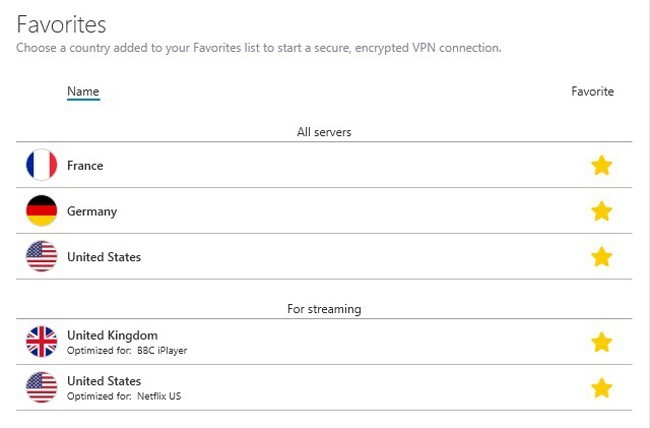Select the US flag under All servers
This screenshot has height=428, width=650.
click(x=41, y=256)
